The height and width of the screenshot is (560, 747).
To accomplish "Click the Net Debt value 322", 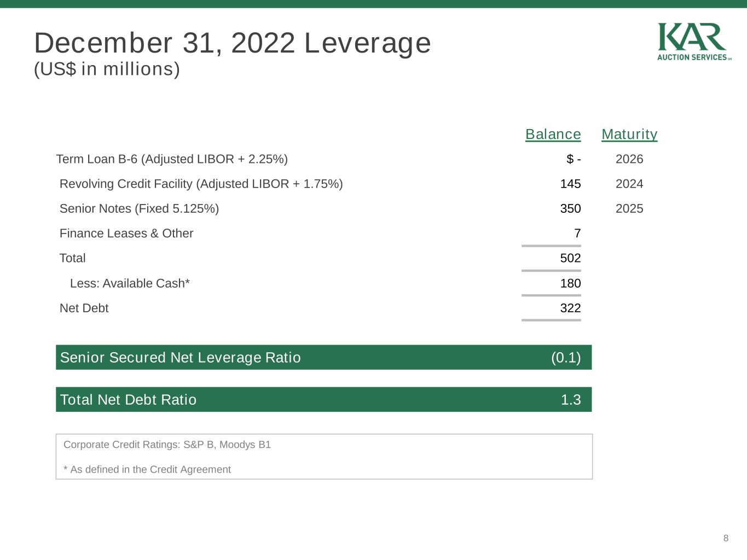I will [570, 308].
